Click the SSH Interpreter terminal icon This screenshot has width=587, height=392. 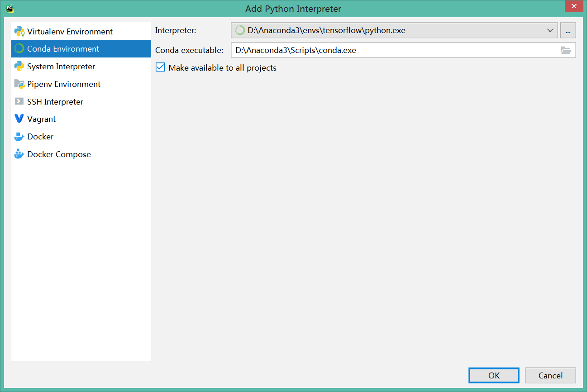click(x=19, y=101)
